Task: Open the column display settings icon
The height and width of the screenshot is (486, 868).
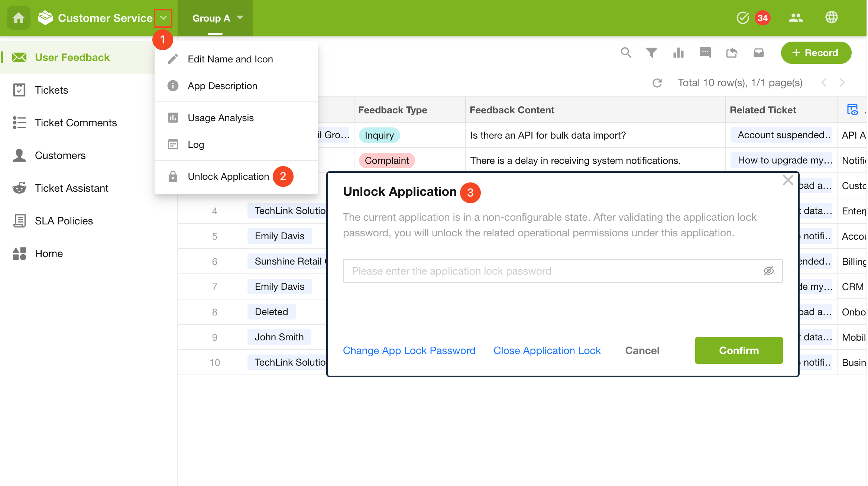Action: (852, 110)
